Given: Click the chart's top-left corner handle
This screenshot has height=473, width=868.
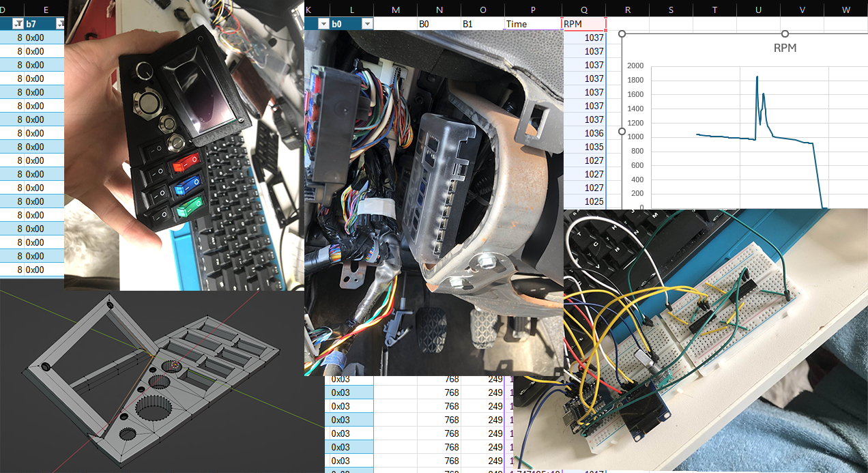Looking at the screenshot, I should (622, 33).
